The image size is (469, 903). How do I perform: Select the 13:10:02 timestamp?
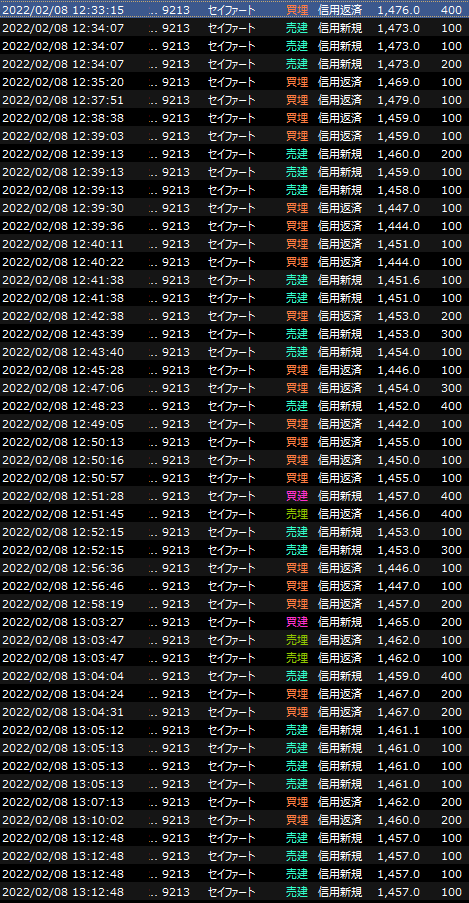pyautogui.click(x=63, y=820)
